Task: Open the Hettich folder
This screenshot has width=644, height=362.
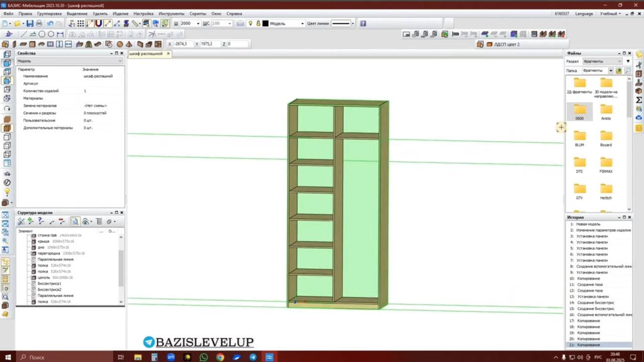Action: coord(606,191)
